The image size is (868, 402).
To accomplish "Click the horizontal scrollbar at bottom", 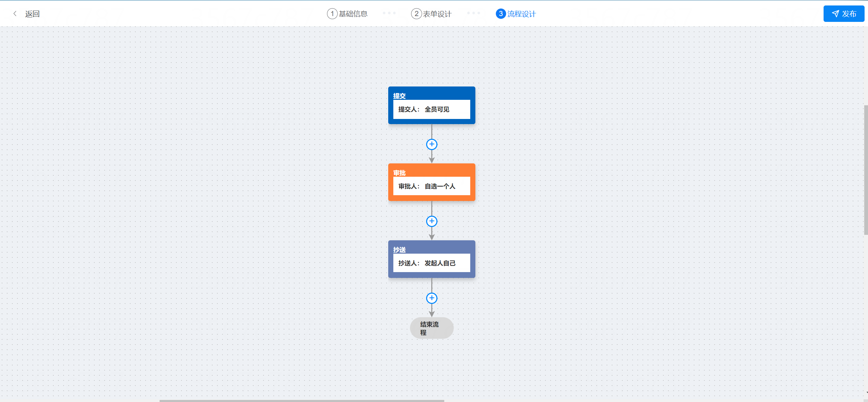I will click(x=301, y=400).
